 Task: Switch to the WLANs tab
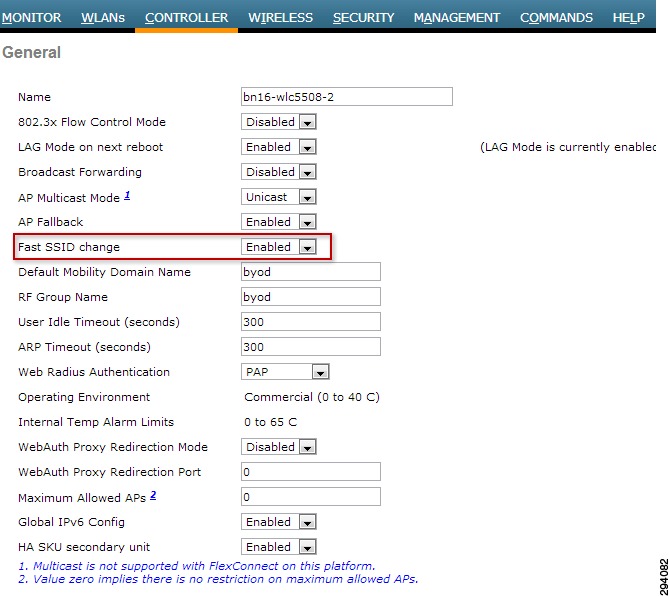click(x=103, y=17)
